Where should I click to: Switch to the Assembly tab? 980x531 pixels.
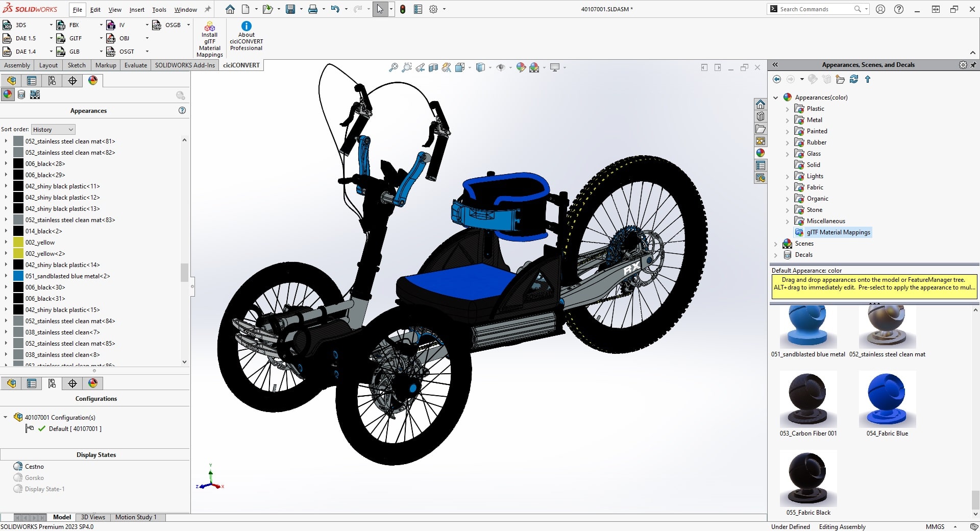tap(17, 65)
